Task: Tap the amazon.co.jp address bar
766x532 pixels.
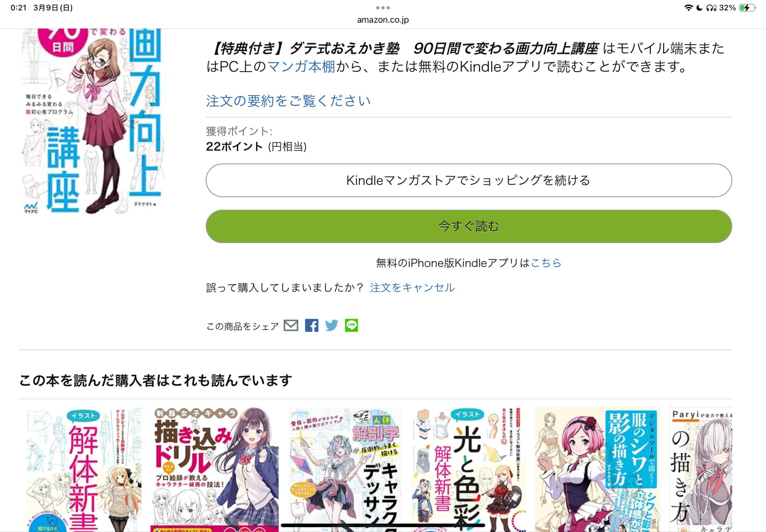Action: click(383, 20)
